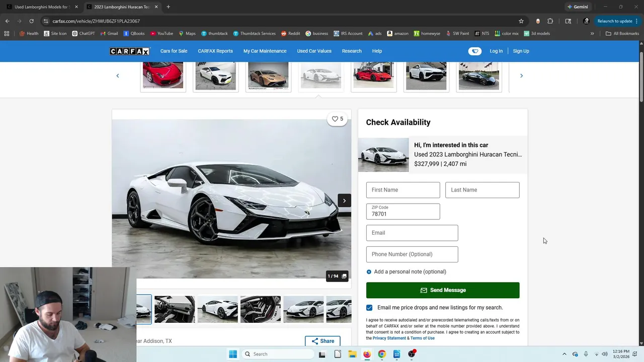This screenshot has height=362, width=644.
Task: Show more bookmarks with the chevron
Action: pyautogui.click(x=592, y=34)
